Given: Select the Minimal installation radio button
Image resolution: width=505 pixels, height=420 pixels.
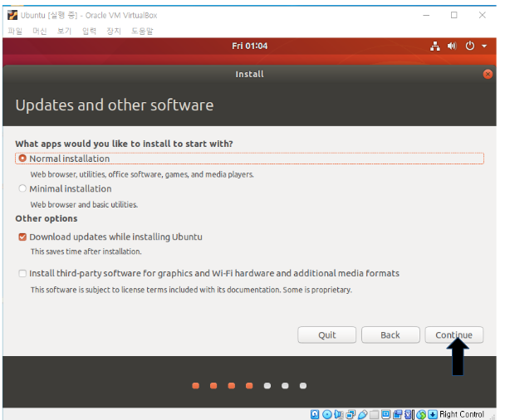Looking at the screenshot, I should [22, 188].
